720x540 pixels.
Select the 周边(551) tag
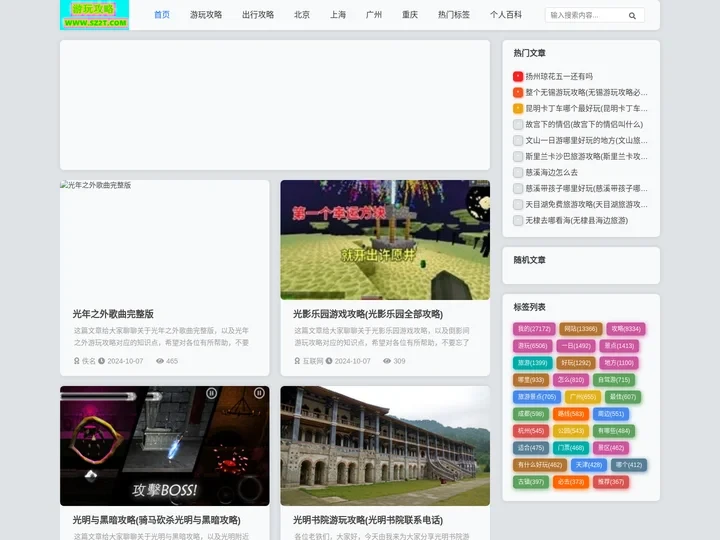pyautogui.click(x=610, y=414)
